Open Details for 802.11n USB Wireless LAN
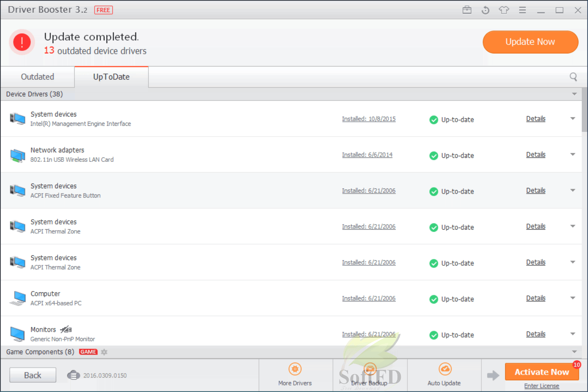Viewport: 588px width, 392px height. [x=536, y=155]
